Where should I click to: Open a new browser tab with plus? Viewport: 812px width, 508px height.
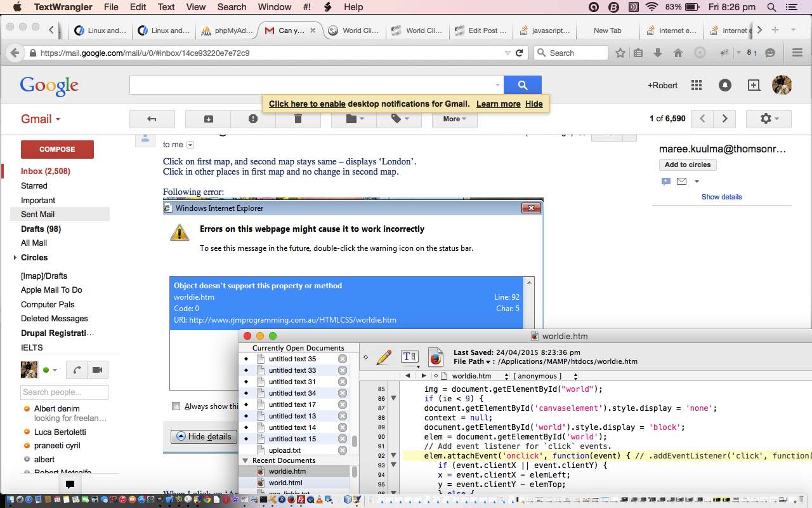[x=775, y=30]
